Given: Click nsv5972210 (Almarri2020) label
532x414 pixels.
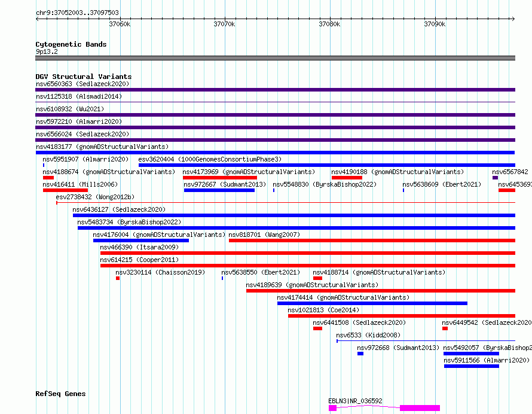Looking at the screenshot, I should pyautogui.click(x=79, y=121).
